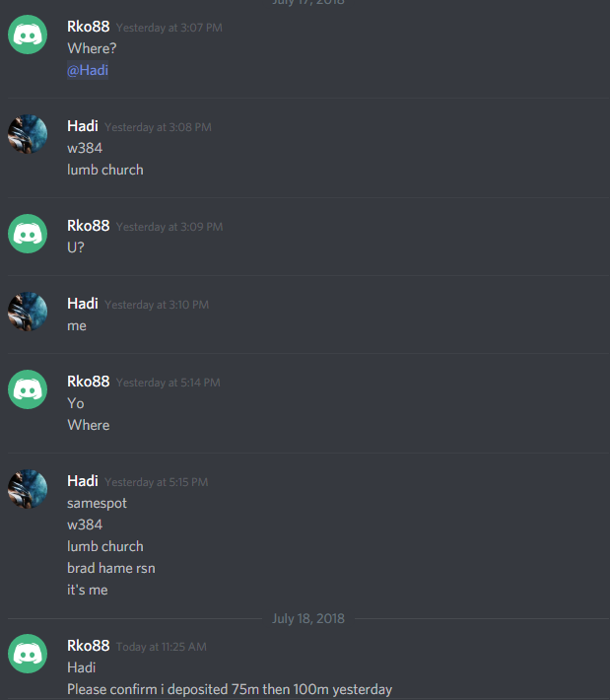Select Hadi username above "me"
The width and height of the screenshot is (610, 700).
click(x=83, y=304)
